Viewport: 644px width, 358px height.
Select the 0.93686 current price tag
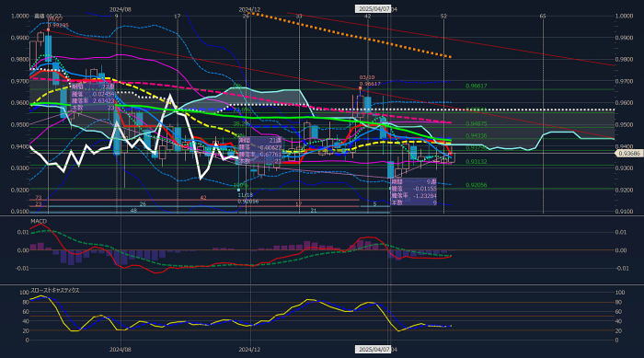tap(629, 154)
